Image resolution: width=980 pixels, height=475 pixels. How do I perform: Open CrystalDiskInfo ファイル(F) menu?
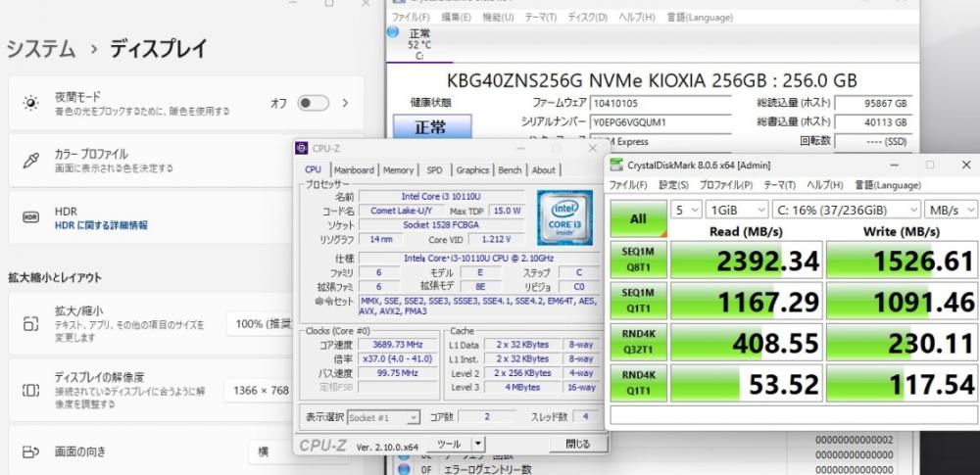[411, 18]
